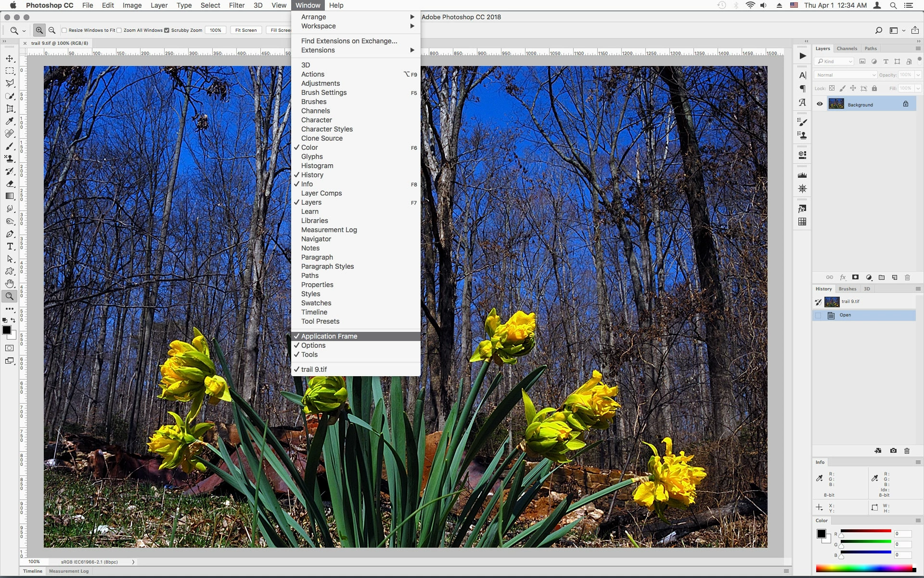Screen dimensions: 924x578
Task: Select the Hand tool
Action: coord(10,284)
